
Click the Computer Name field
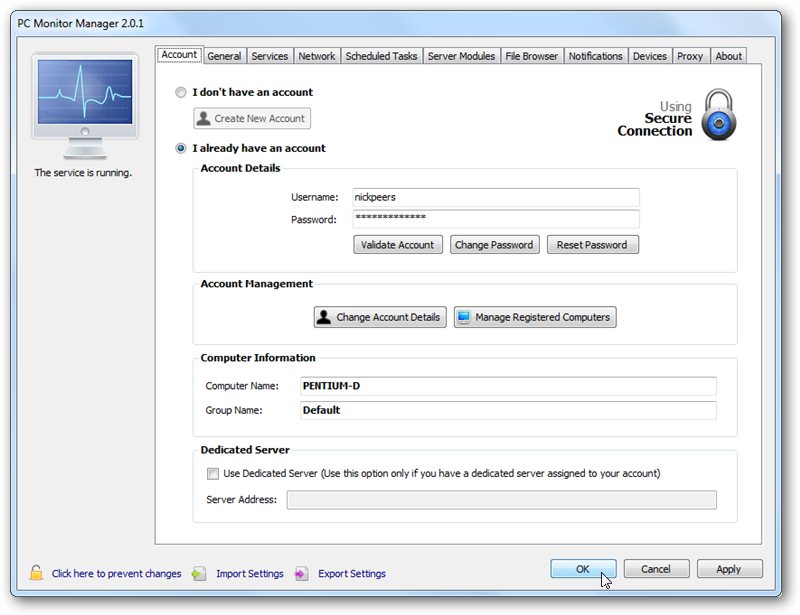pyautogui.click(x=508, y=386)
